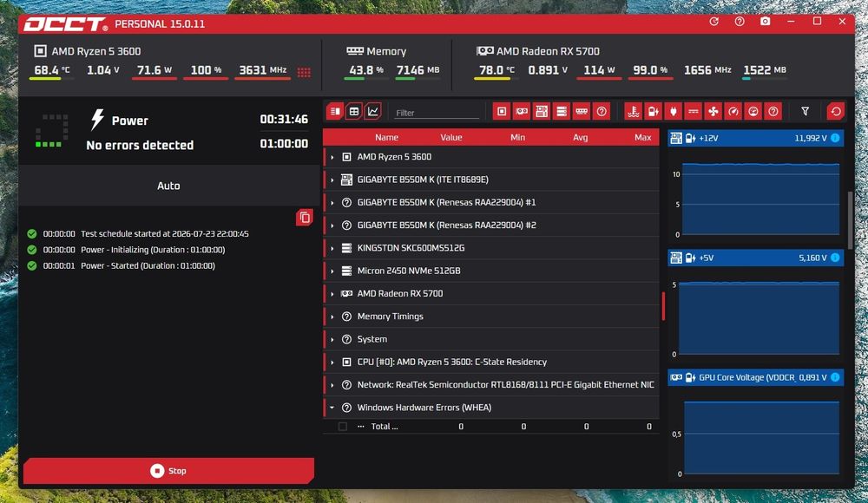Screen dimensions: 868x503
Task: Click the refresh icon in the title bar
Action: coord(714,22)
